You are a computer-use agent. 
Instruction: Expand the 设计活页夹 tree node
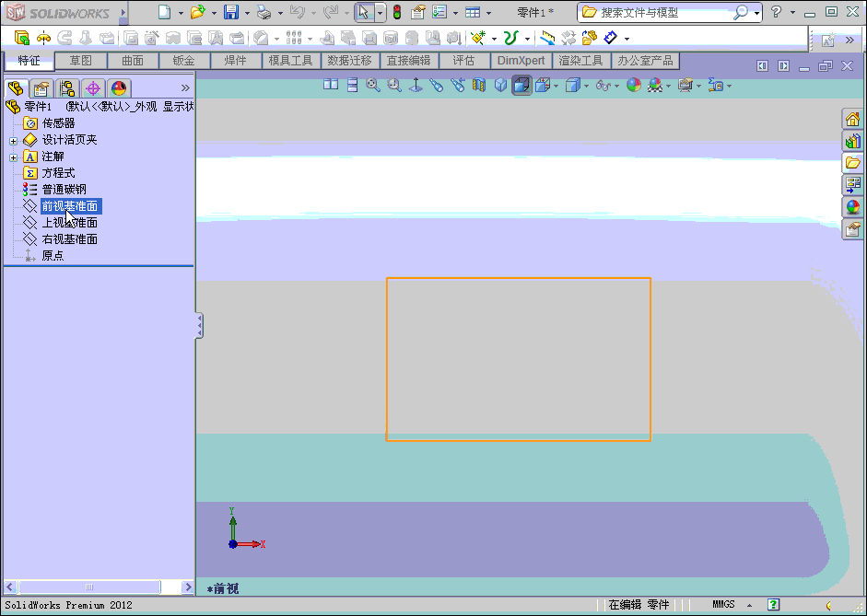pos(13,141)
